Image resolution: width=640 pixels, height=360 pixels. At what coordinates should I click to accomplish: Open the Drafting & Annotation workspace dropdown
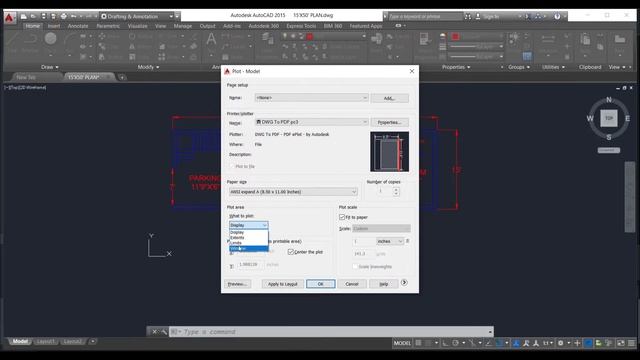(137, 16)
